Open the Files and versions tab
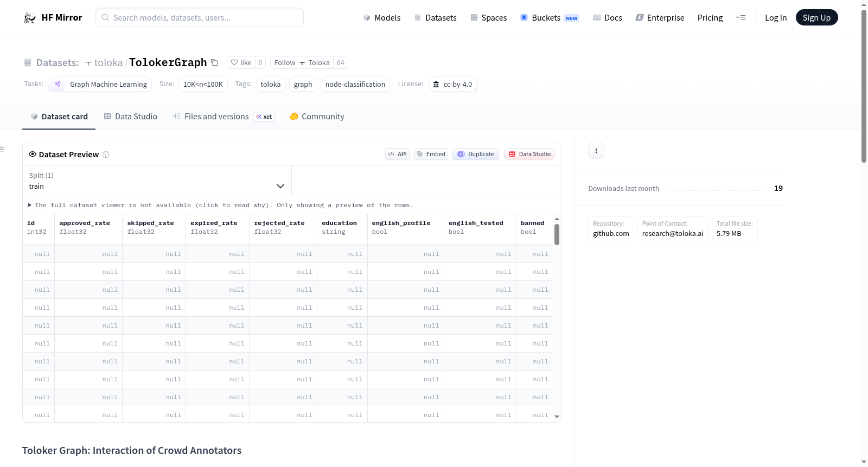This screenshot has width=868, height=467. (216, 117)
